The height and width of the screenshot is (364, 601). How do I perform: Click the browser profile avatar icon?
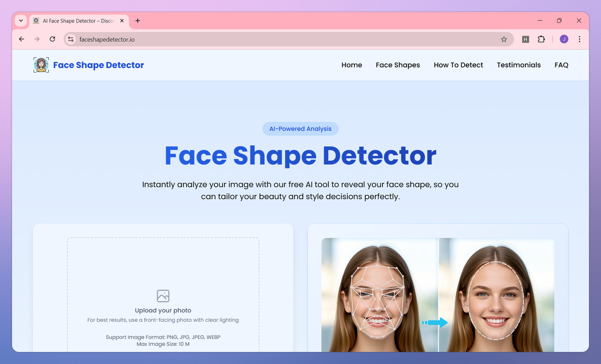tap(563, 39)
